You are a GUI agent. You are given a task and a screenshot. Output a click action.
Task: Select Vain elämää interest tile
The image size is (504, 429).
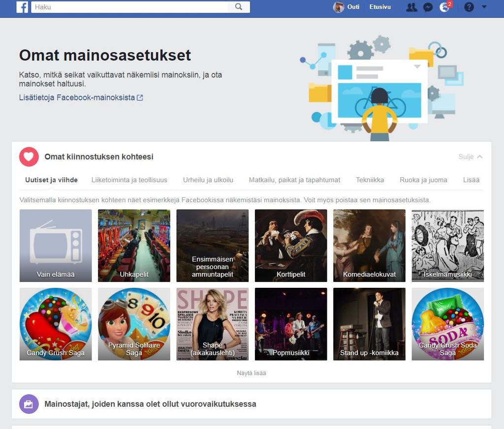click(56, 245)
